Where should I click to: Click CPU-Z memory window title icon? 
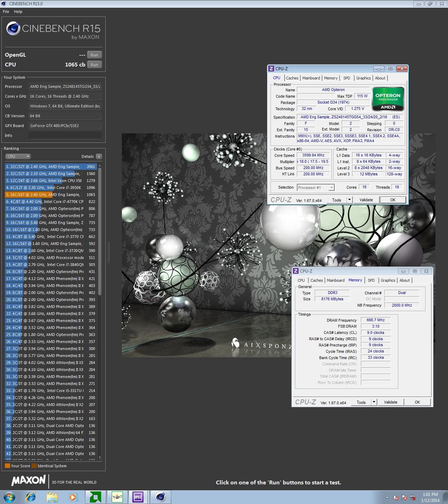tap(296, 271)
